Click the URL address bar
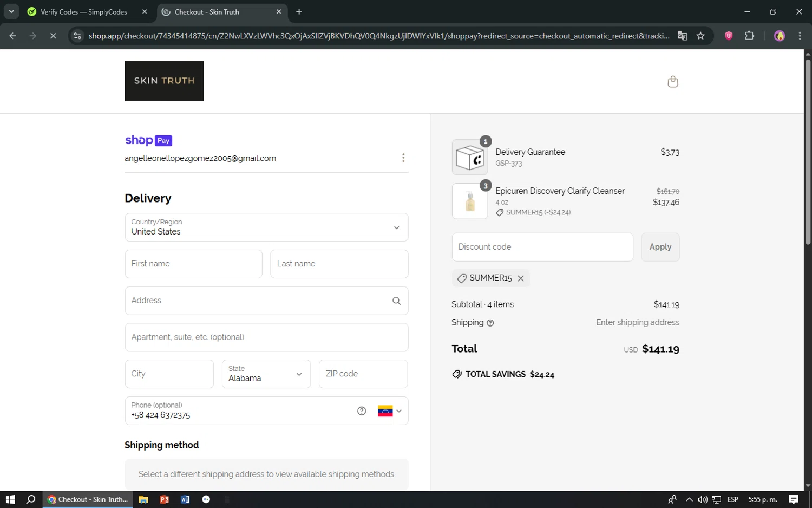This screenshot has height=508, width=812. pyautogui.click(x=379, y=36)
